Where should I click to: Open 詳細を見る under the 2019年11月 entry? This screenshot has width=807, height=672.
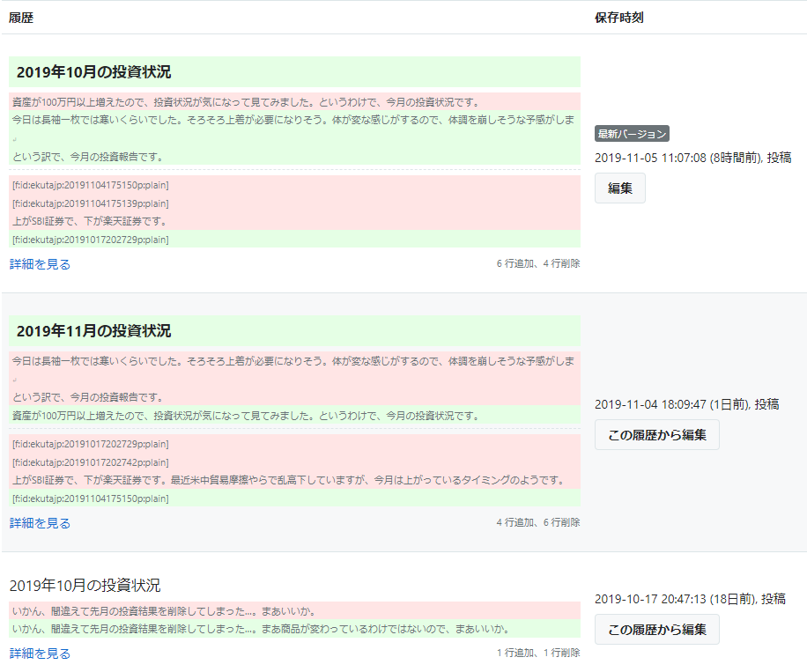click(x=40, y=523)
